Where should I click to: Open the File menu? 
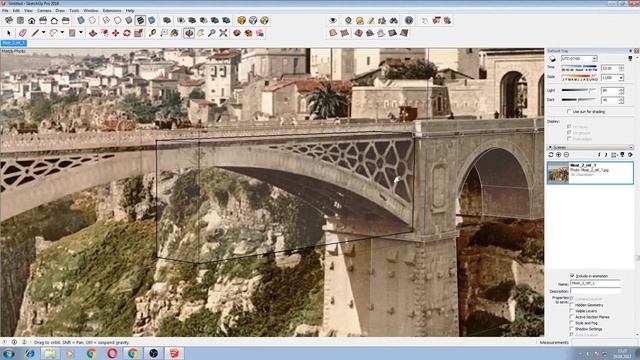[x=5, y=11]
